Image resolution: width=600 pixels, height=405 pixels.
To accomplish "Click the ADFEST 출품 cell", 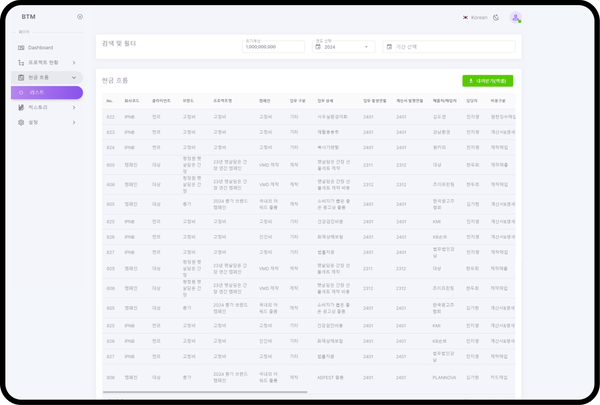I will [330, 378].
